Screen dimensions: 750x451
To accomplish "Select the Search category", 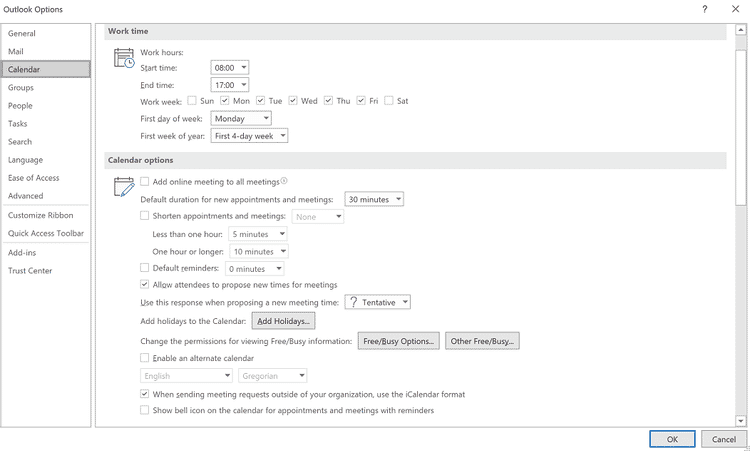I will point(45,142).
